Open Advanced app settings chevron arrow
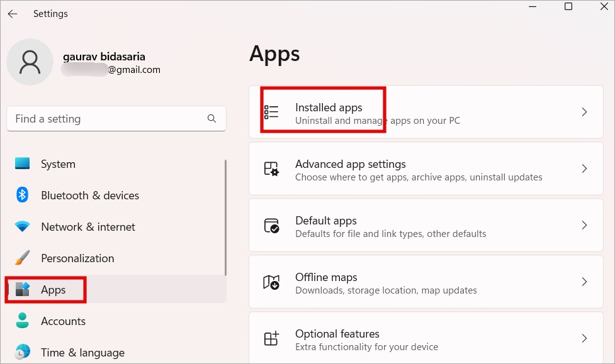This screenshot has height=364, width=615. tap(584, 169)
